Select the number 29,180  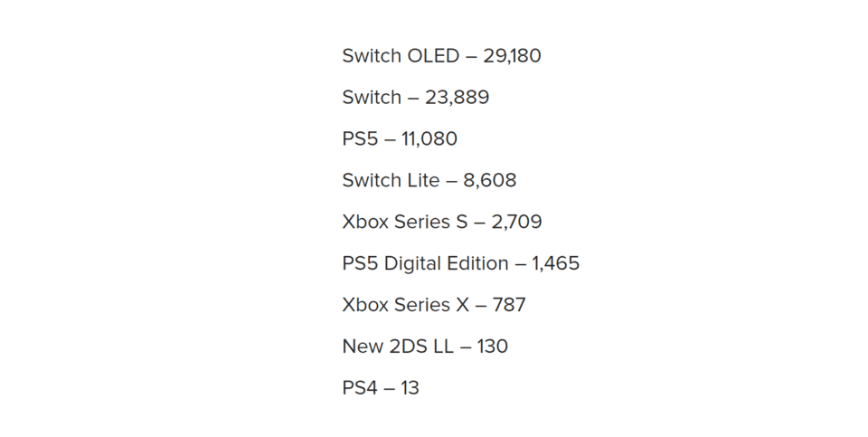coord(512,56)
